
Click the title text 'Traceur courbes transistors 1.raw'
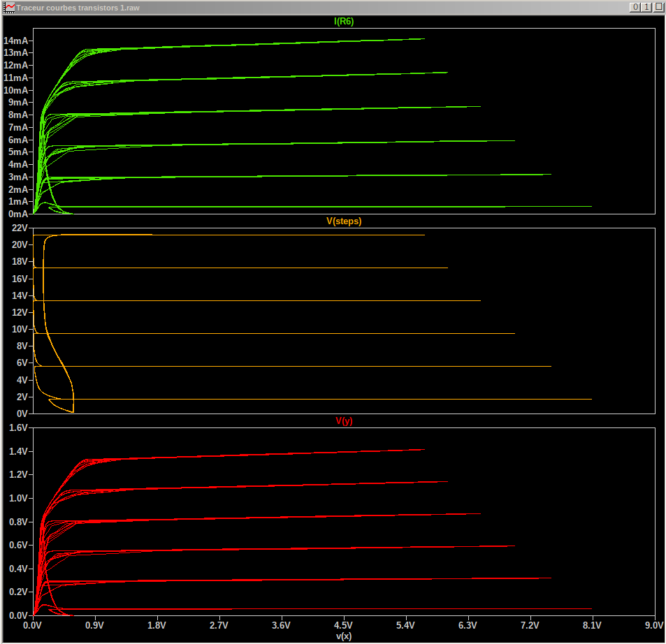(x=78, y=8)
